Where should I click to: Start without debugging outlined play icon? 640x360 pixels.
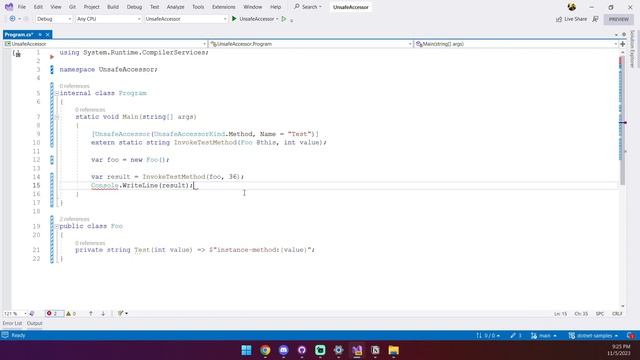pos(284,19)
